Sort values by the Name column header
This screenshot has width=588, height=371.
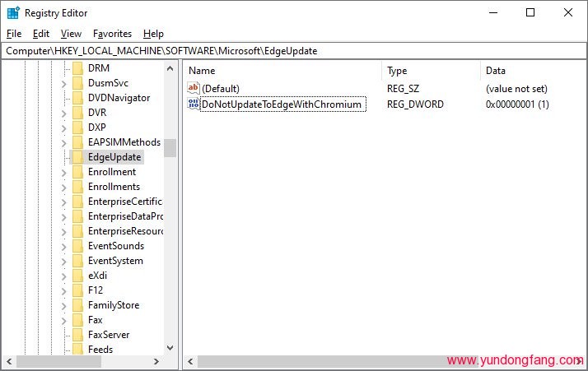(283, 71)
